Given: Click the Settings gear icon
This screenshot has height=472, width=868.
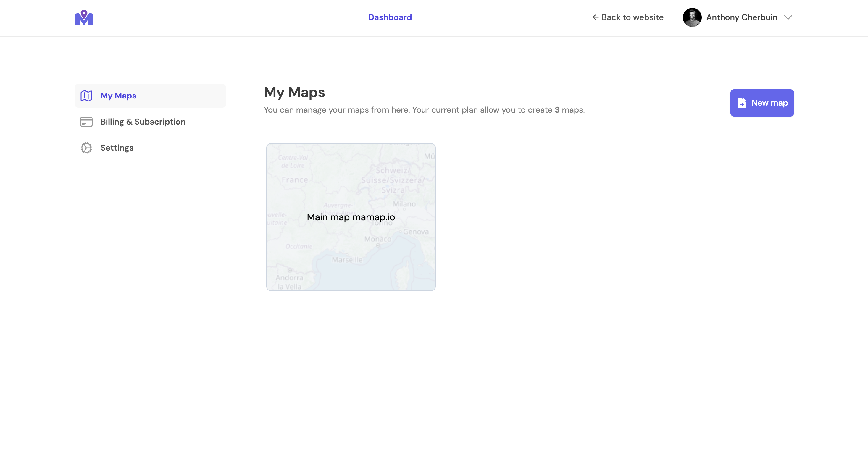Looking at the screenshot, I should coord(86,148).
